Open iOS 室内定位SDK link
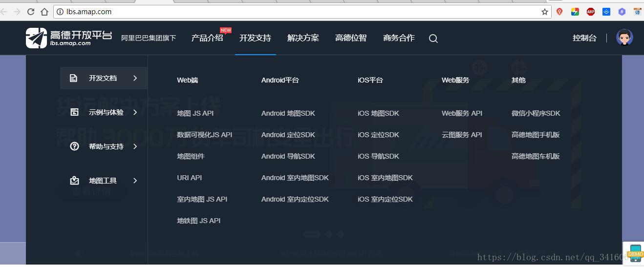This screenshot has width=644, height=267. [x=385, y=199]
